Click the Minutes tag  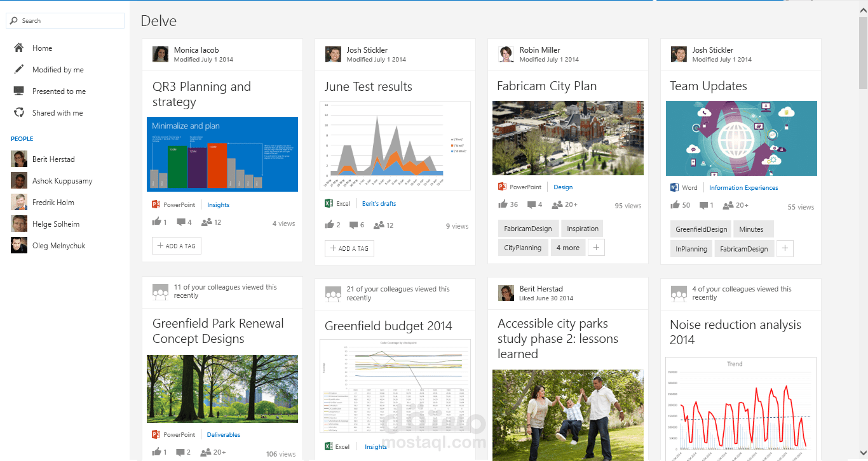tap(753, 229)
